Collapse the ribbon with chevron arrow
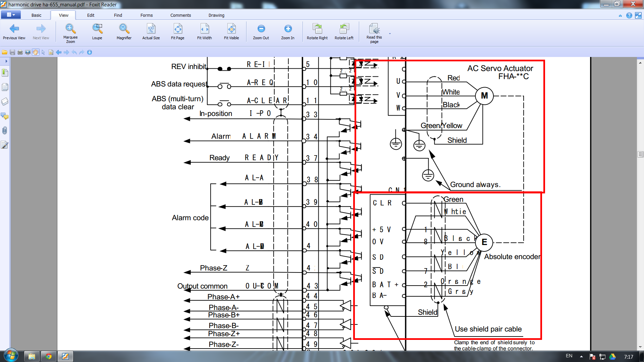Screen dimensions: 644x362 tap(620, 16)
